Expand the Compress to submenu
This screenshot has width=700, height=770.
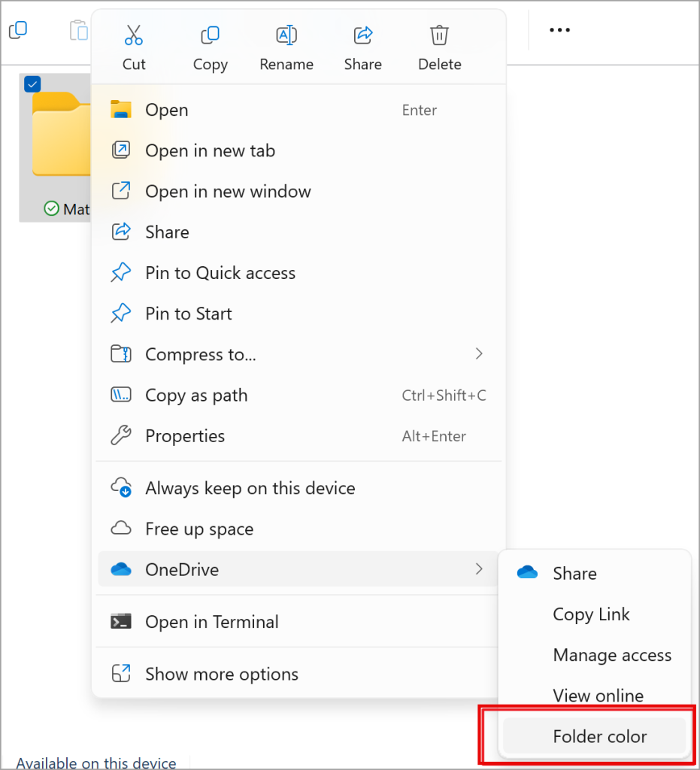(479, 353)
